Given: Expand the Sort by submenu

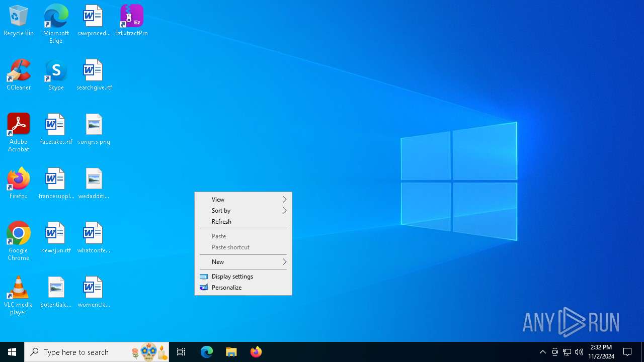Looking at the screenshot, I should (243, 211).
